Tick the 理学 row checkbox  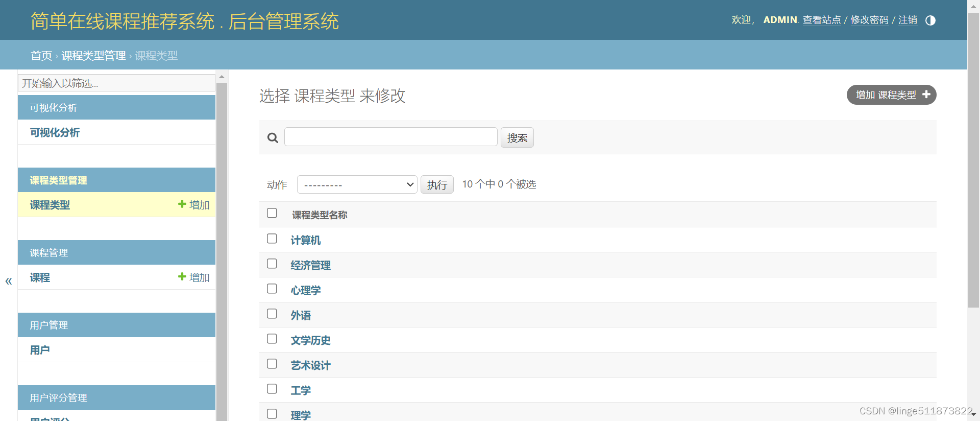click(272, 414)
